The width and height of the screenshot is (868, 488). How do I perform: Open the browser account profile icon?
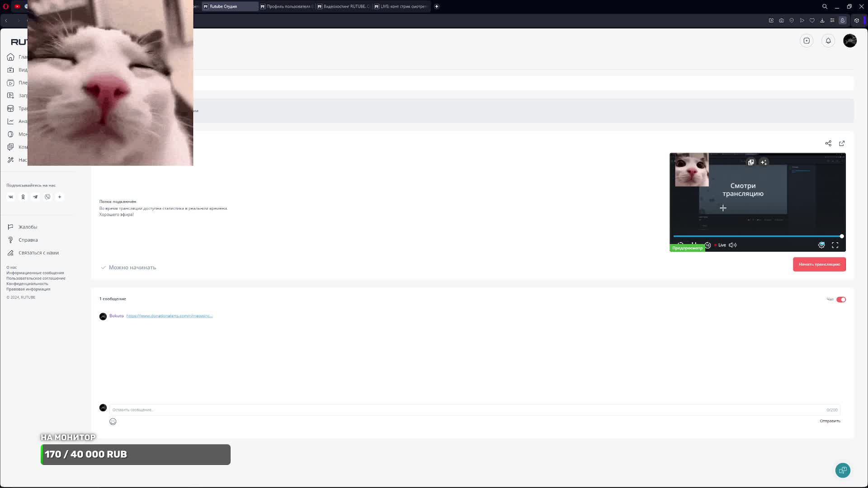842,20
